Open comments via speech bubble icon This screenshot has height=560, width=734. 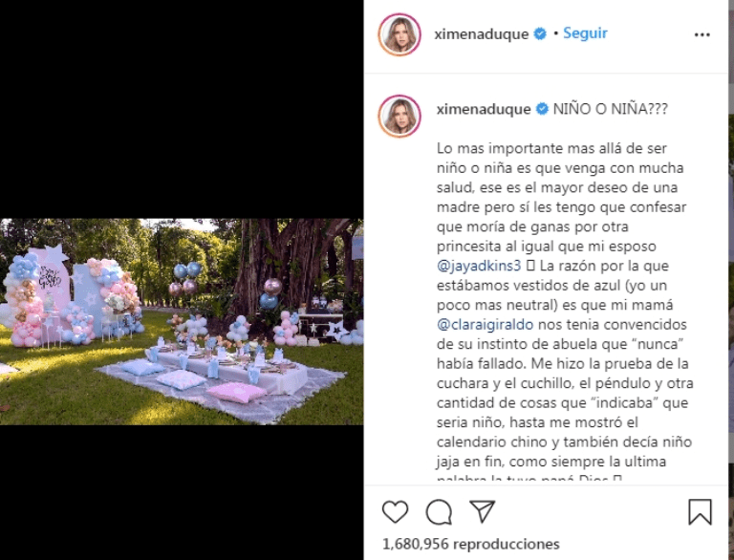(x=439, y=512)
